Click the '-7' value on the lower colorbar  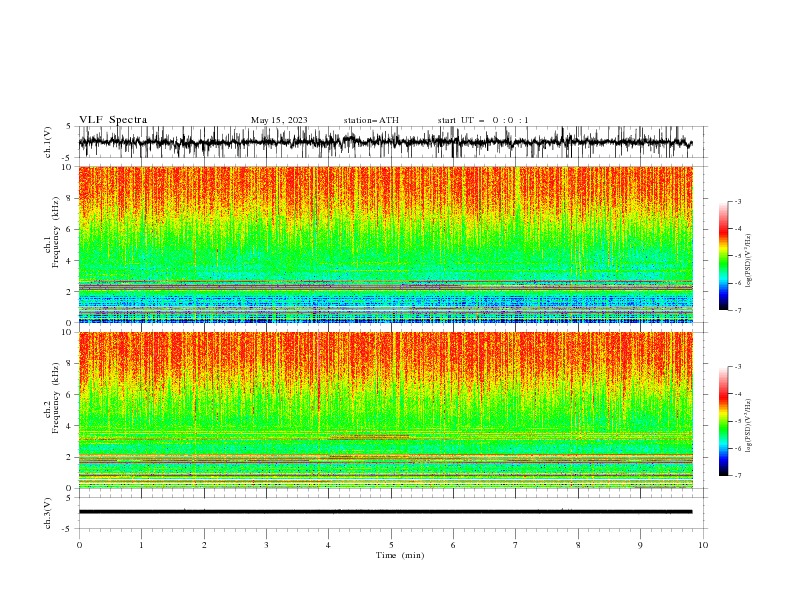(x=738, y=476)
